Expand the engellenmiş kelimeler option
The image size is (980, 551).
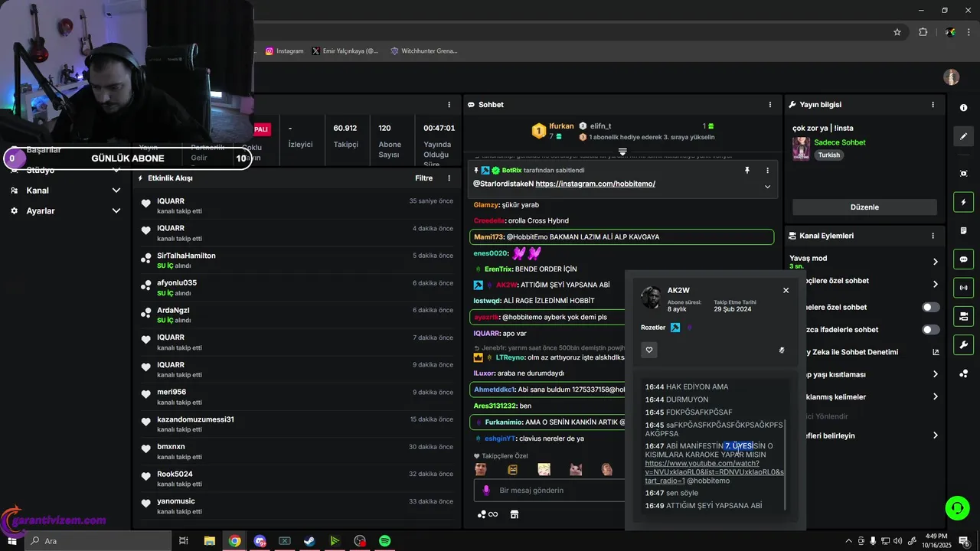pos(935,397)
